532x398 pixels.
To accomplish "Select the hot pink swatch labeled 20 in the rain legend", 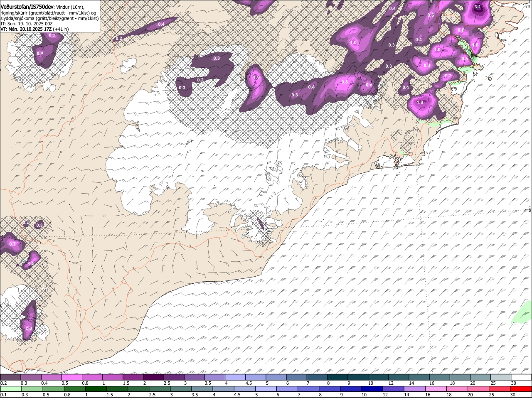I will pyautogui.click(x=478, y=389).
